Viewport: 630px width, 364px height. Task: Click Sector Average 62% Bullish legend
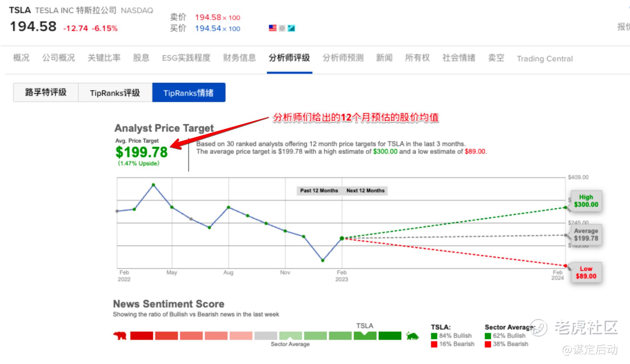(505, 336)
